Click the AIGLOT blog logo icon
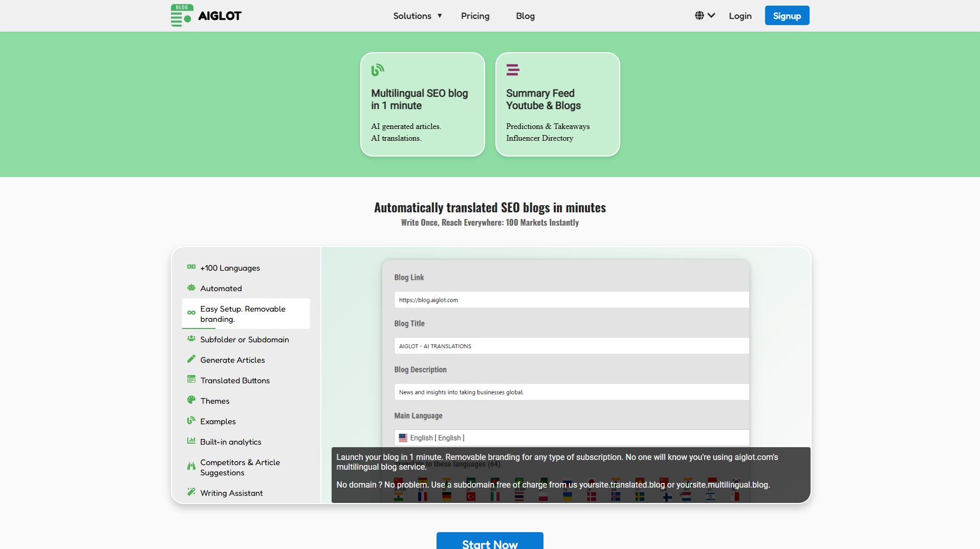 (x=181, y=15)
